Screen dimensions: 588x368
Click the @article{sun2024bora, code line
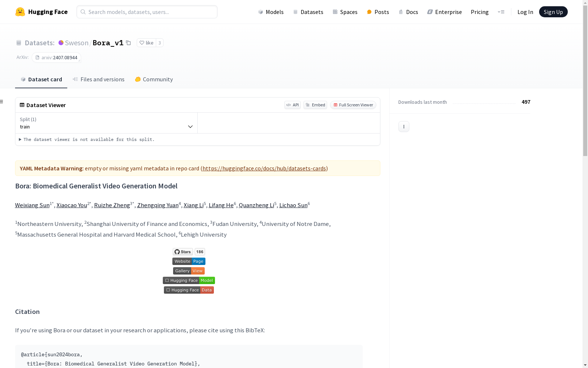point(52,354)
